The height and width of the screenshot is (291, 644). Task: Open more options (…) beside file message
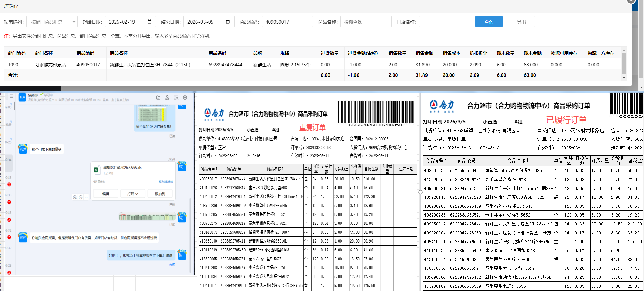[x=86, y=197]
